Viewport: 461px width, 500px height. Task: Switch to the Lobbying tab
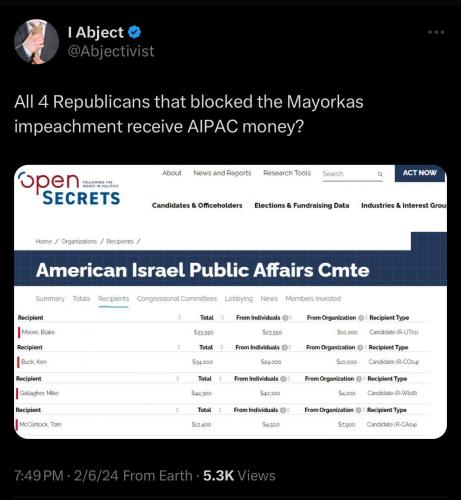(x=239, y=299)
